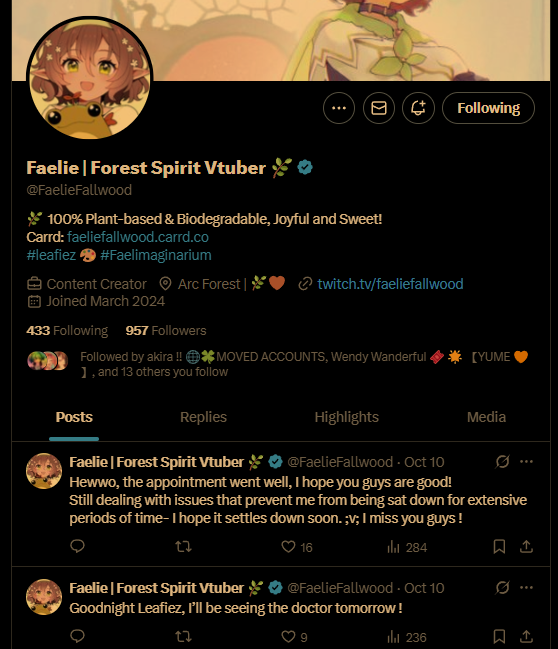Toggle the Following button to unfollow Faelie
Screen dimensions: 558x649
click(x=488, y=108)
